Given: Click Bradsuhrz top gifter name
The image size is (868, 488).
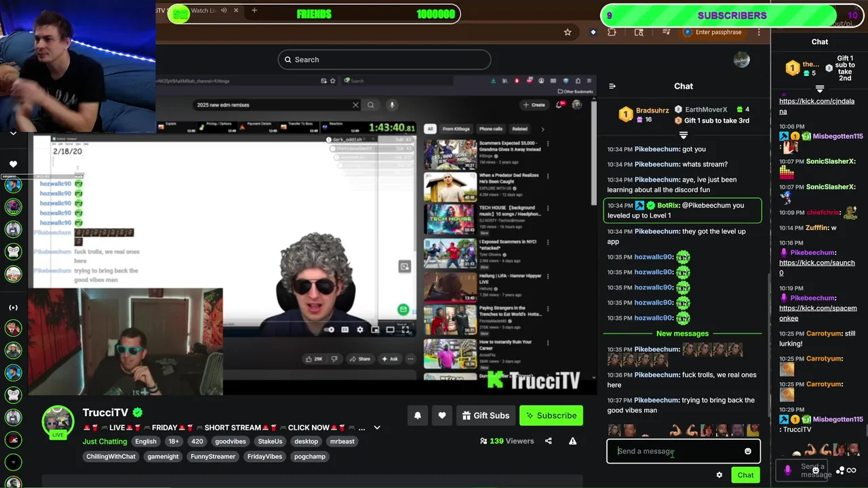Looking at the screenshot, I should coord(652,110).
